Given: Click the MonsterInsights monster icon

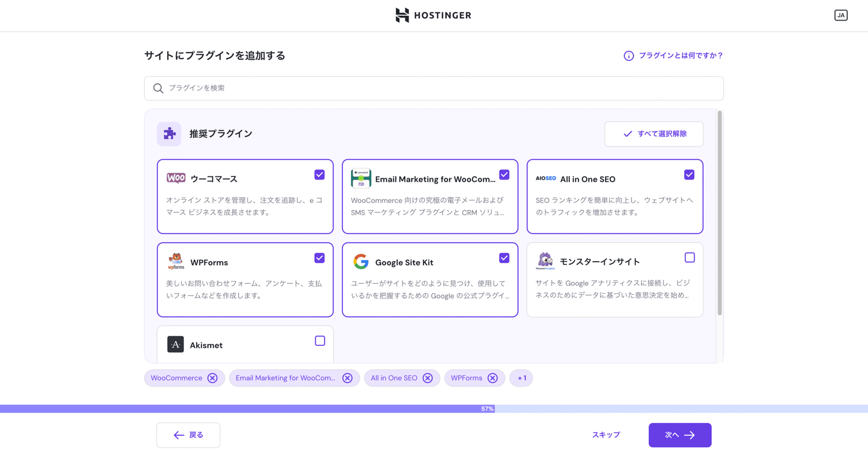Looking at the screenshot, I should [x=545, y=261].
